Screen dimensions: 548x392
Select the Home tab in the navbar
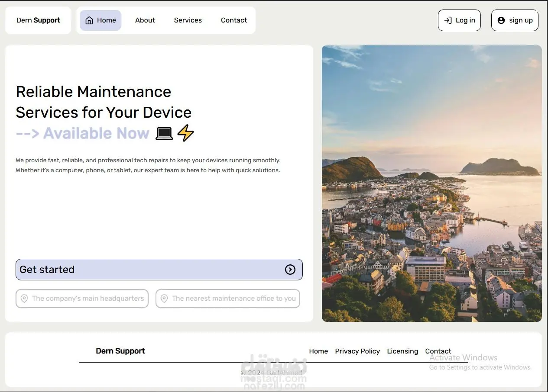[101, 20]
